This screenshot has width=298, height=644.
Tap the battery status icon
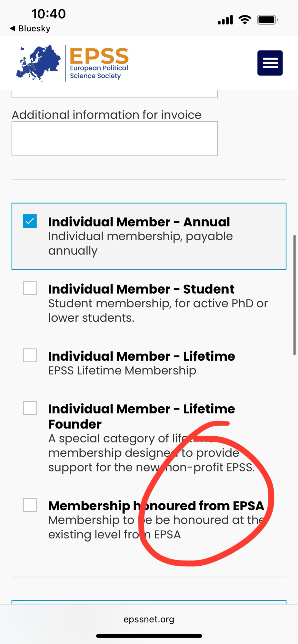pos(267,20)
